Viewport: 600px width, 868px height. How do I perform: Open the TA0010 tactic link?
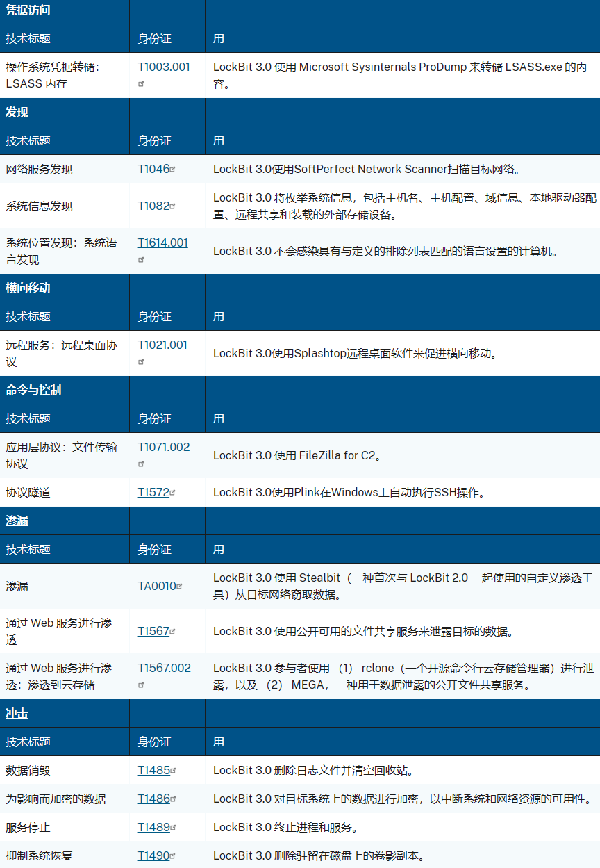click(157, 587)
